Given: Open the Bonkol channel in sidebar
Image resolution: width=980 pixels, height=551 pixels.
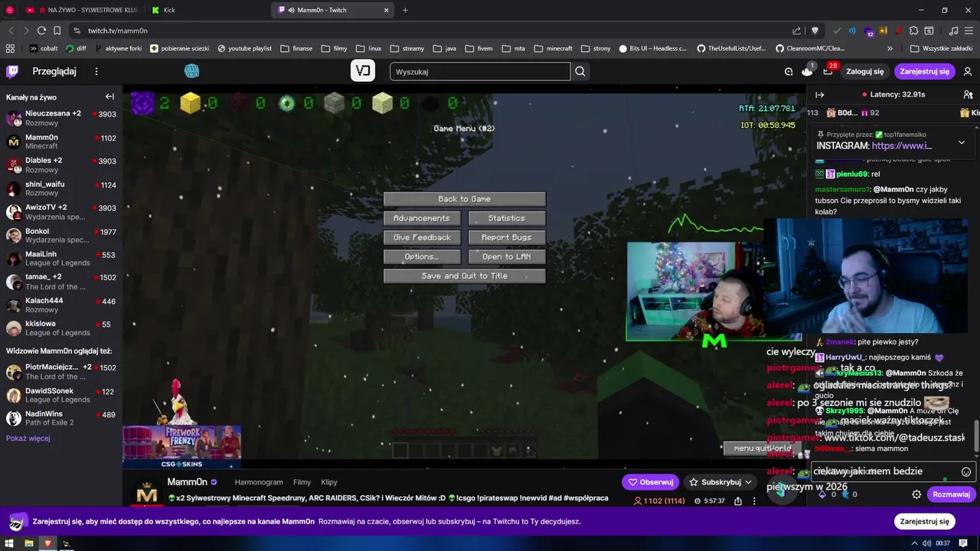Looking at the screenshot, I should click(x=61, y=235).
